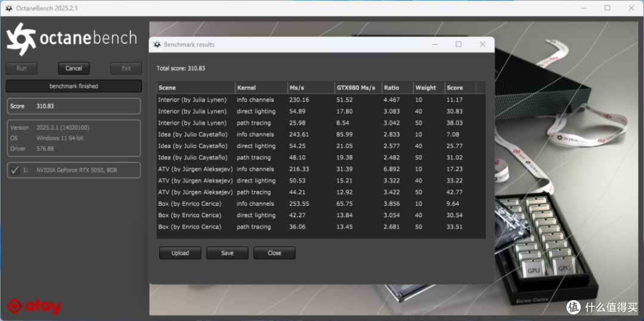
Task: Sort by the Score column header
Action: coord(460,88)
